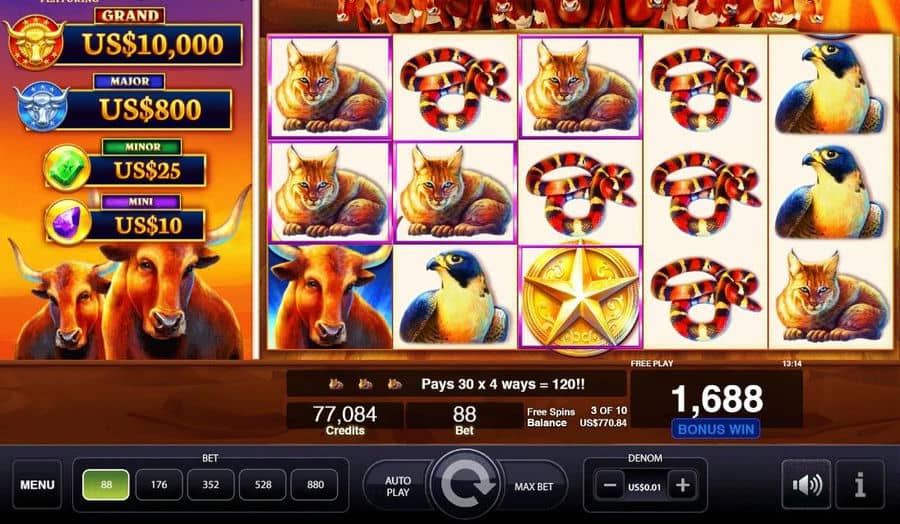Click the bull symbol on first reel
The height and width of the screenshot is (524, 900).
330,297
